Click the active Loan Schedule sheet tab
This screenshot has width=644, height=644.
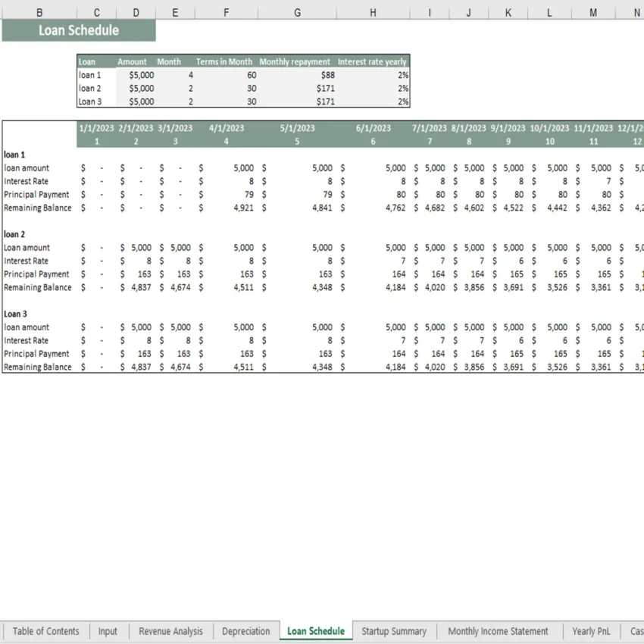pos(316,631)
